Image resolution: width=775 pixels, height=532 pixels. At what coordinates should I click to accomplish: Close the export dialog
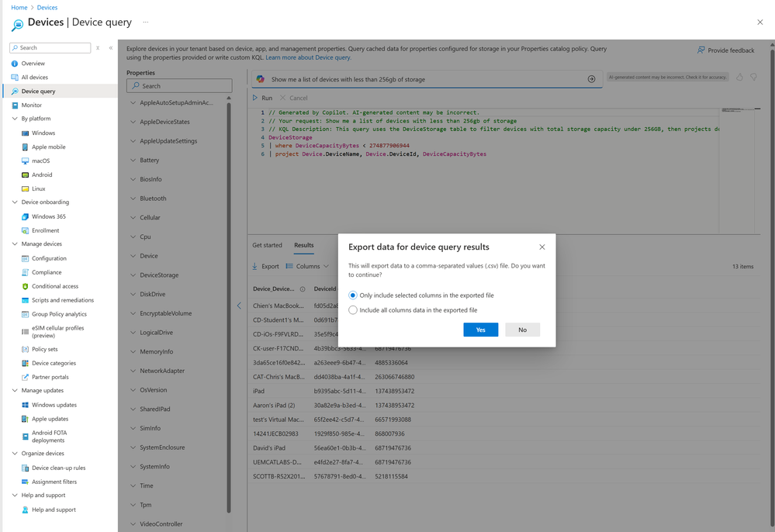(x=542, y=247)
